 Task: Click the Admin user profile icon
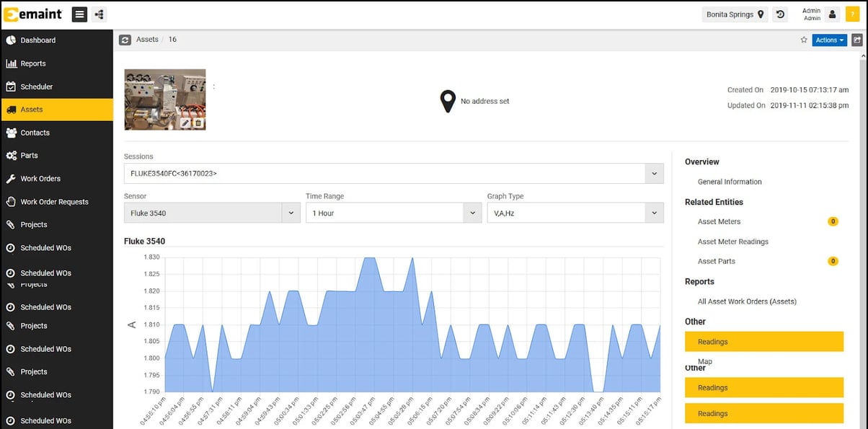832,14
